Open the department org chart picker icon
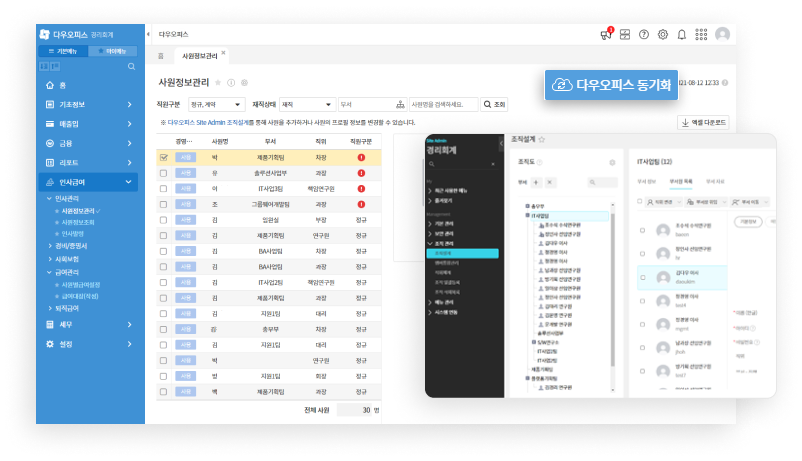802x461 pixels. point(400,104)
